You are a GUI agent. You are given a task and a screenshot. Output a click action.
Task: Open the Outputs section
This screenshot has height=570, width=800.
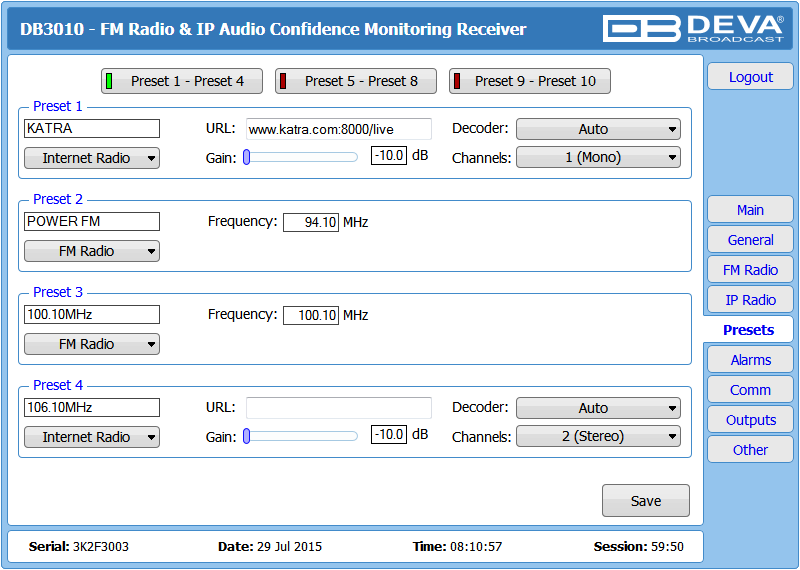750,420
